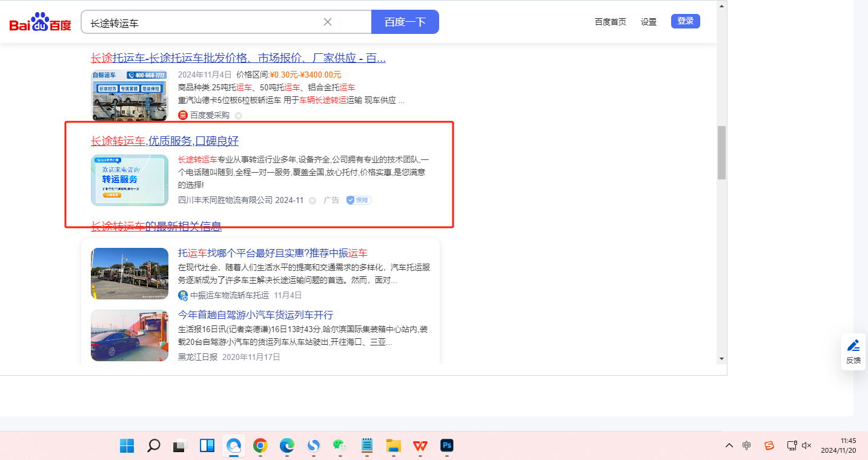Image resolution: width=868 pixels, height=460 pixels.
Task: Toggle the 中 Chinese input mode indicator
Action: [747, 445]
